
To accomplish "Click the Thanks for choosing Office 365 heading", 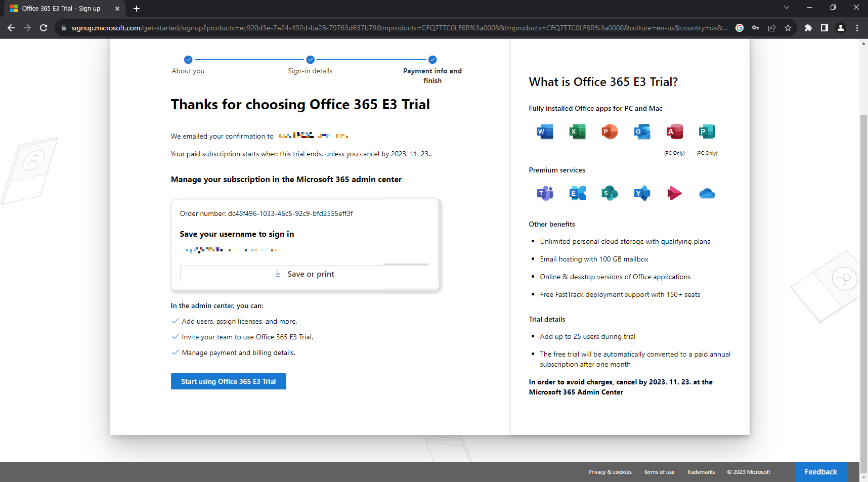I will coord(300,104).
